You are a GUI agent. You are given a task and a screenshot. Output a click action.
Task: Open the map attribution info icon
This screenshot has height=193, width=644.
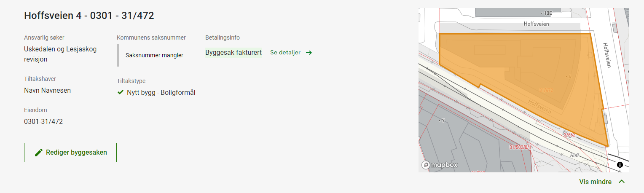(x=620, y=165)
